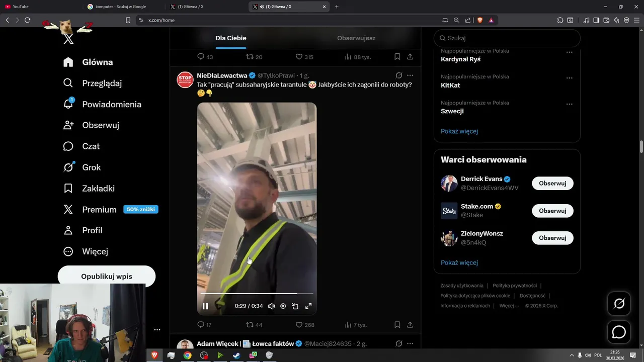Image resolution: width=644 pixels, height=362 pixels.
Task: Open Powiadomienia notifications
Action: (102, 104)
